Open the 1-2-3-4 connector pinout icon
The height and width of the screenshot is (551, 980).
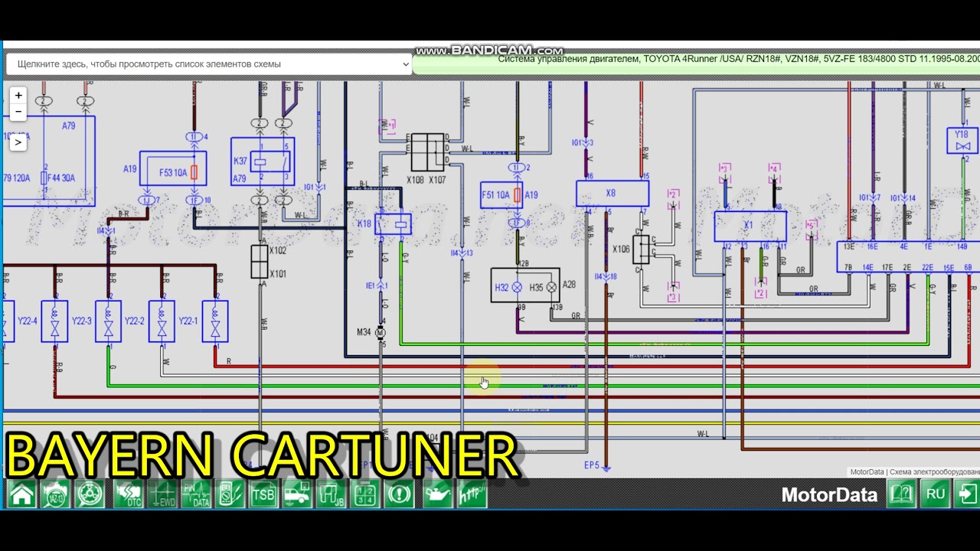(364, 494)
